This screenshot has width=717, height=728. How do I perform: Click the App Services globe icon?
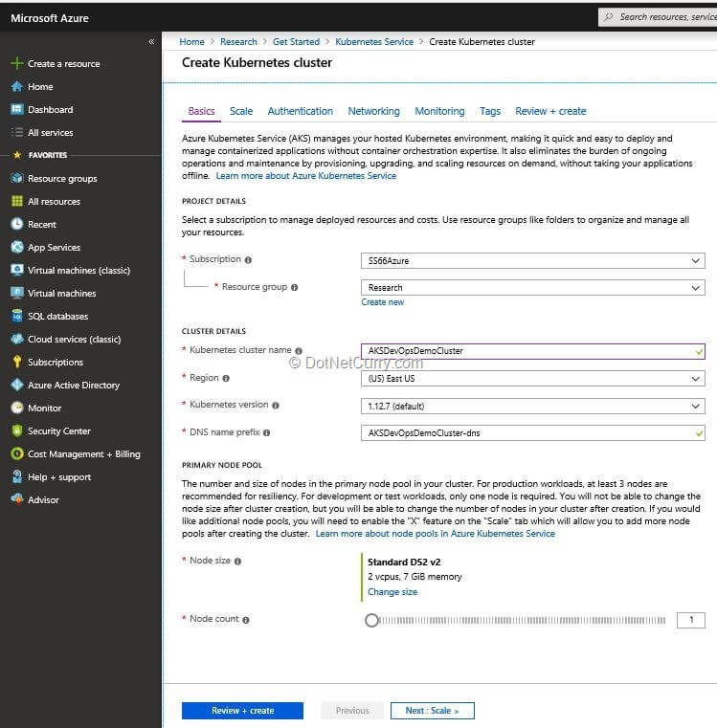(16, 247)
